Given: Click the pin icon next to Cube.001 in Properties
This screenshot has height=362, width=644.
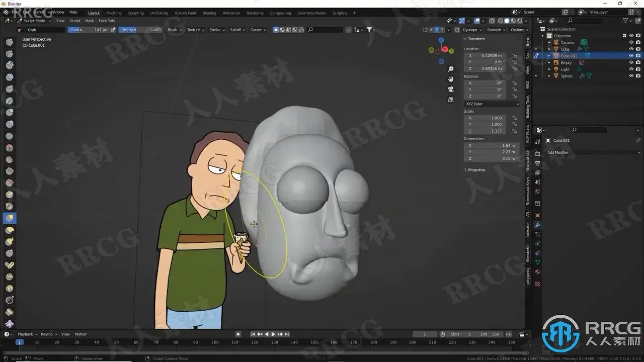Looking at the screenshot, I should [638, 140].
